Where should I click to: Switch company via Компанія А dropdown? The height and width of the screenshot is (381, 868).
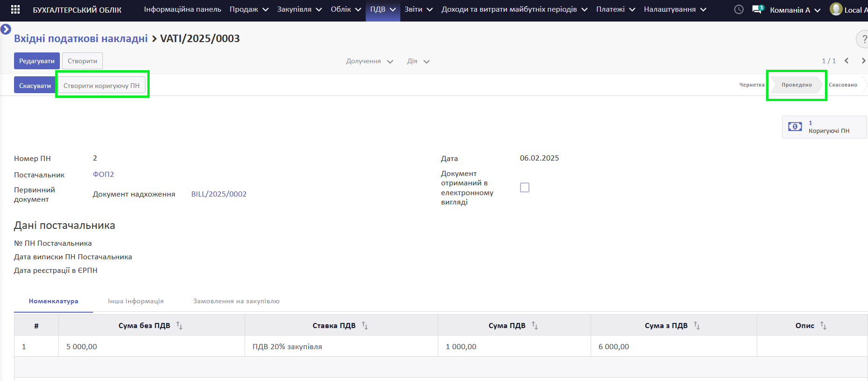(x=795, y=10)
